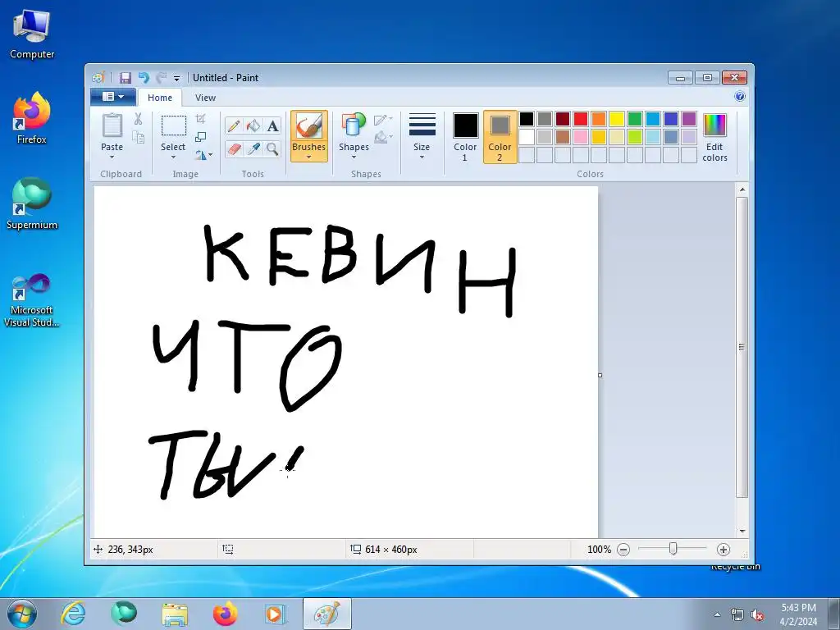Open the shape Outline dropdown

pyautogui.click(x=383, y=120)
